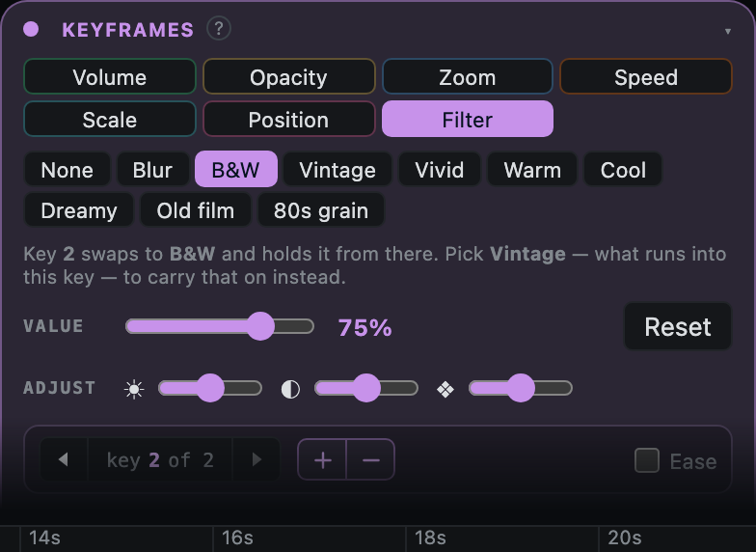Select the Scale keyframe tab

coord(110,120)
